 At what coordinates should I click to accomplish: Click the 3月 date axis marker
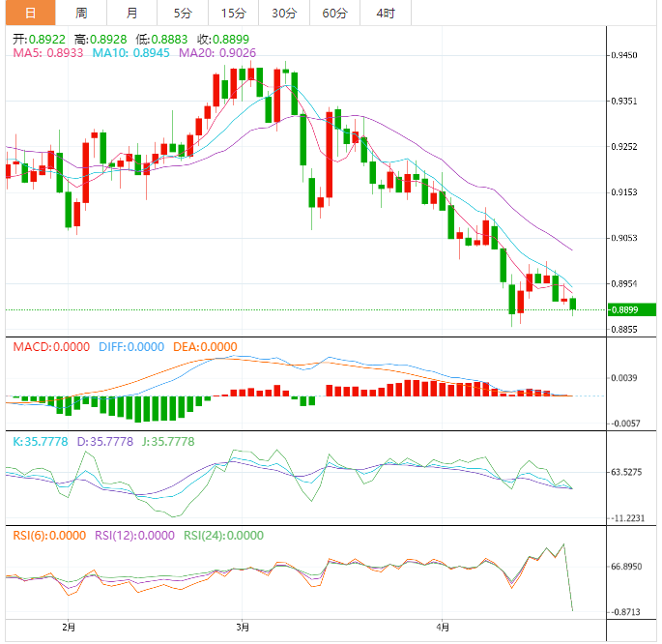tap(243, 628)
